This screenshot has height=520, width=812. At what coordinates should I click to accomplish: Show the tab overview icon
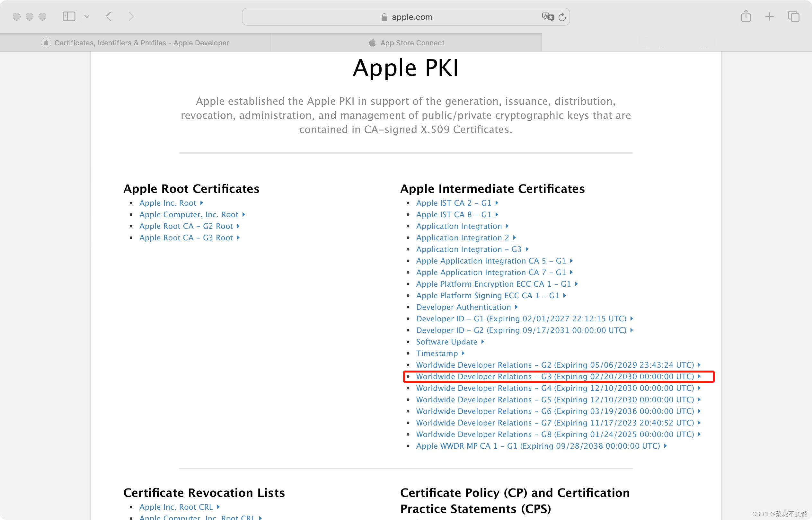pos(793,16)
